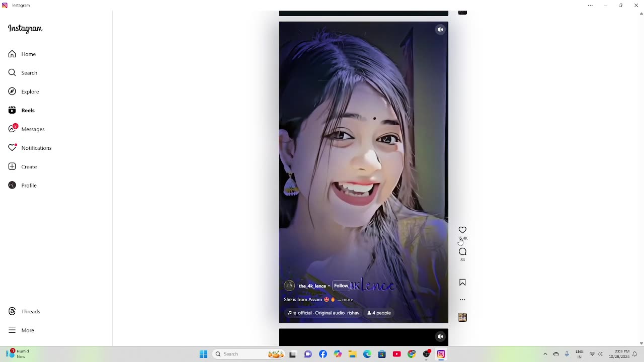The image size is (644, 362).
Task: Open the Explore page
Action: [24, 92]
